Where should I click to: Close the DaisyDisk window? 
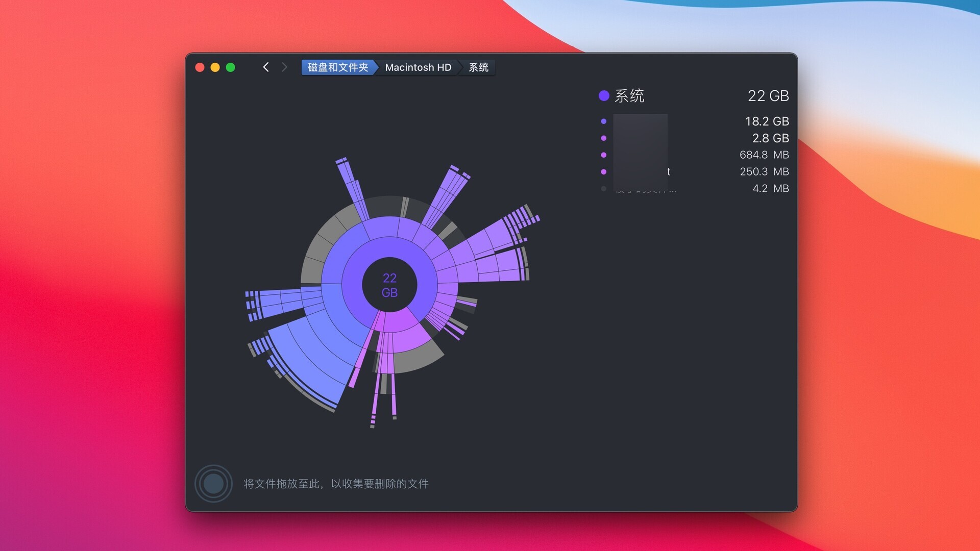click(200, 67)
